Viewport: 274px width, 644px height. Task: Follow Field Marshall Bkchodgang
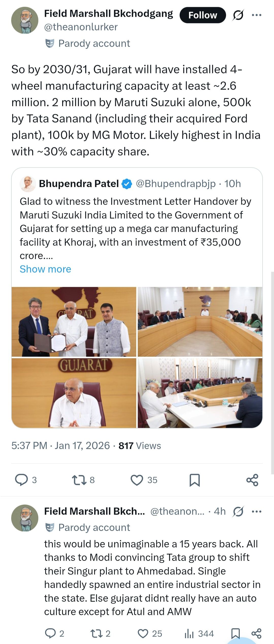point(202,15)
